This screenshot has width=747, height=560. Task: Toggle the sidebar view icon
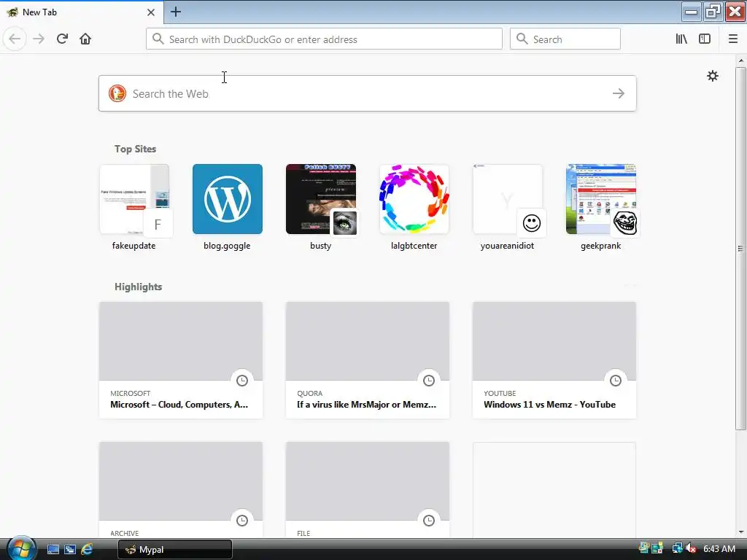tap(705, 39)
